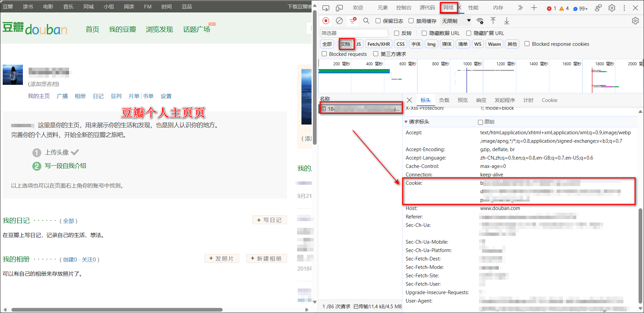Switch to the 控制台 tab
Screen dimensions: 644x313
404,8
